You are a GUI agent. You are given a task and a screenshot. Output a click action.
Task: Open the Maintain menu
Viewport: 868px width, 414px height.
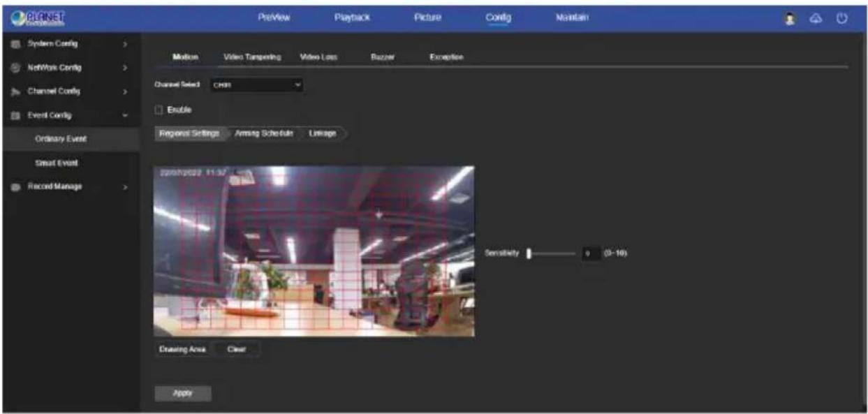click(573, 19)
